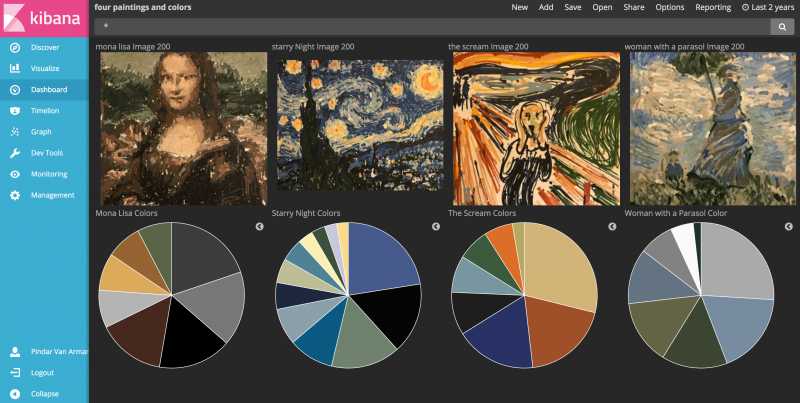Viewport: 800px width, 403px height.
Task: Click The Scream Colors panel title
Action: 482,213
